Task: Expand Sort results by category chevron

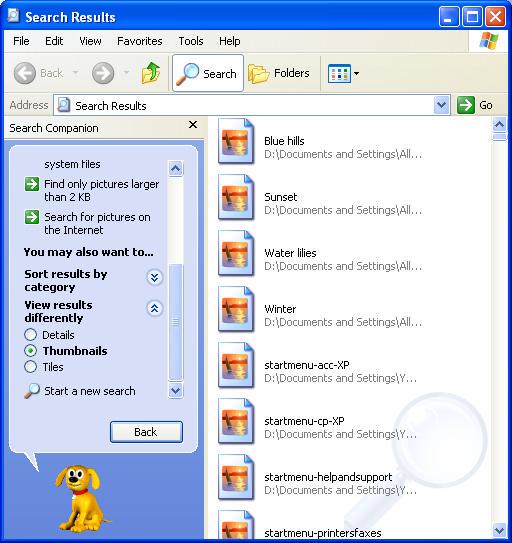Action: coord(155,277)
